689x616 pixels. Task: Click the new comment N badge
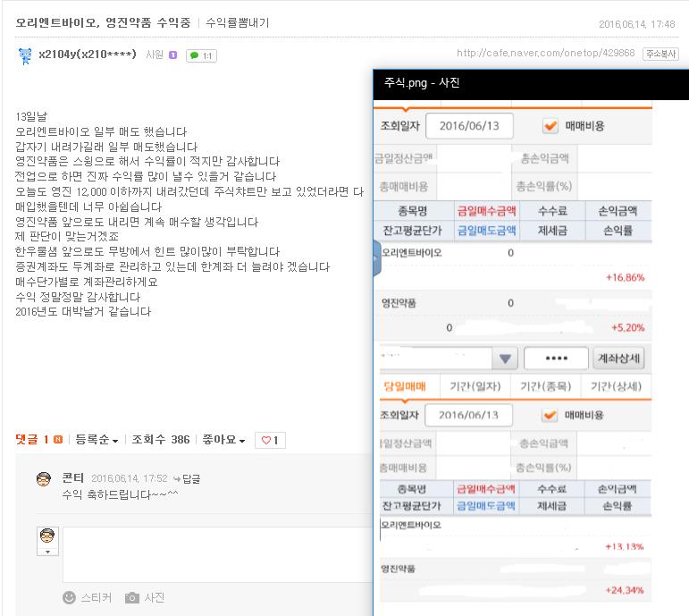58,439
